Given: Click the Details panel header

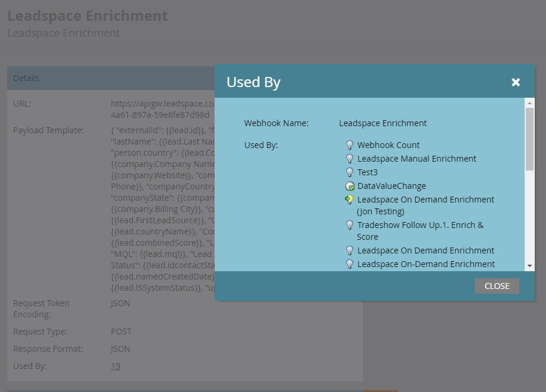Looking at the screenshot, I should [111, 78].
